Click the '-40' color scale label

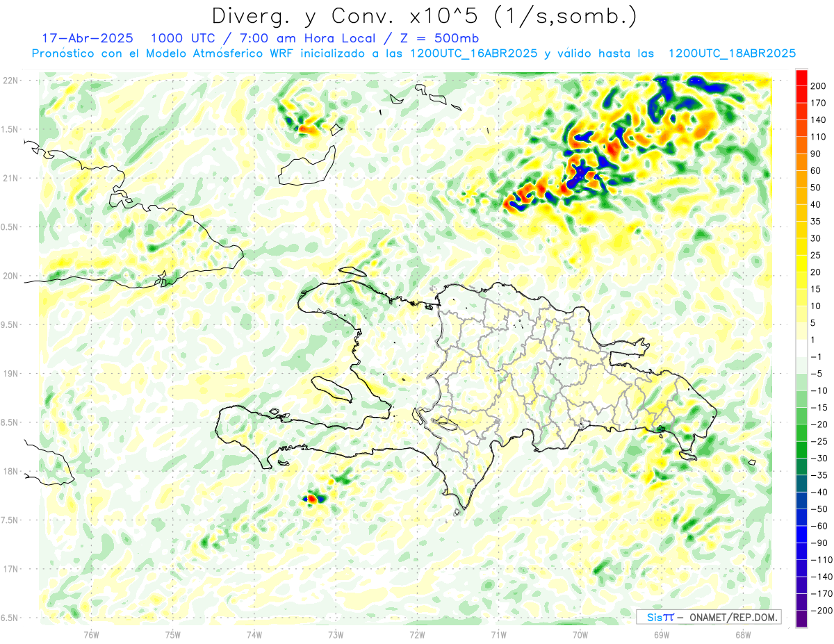(817, 493)
